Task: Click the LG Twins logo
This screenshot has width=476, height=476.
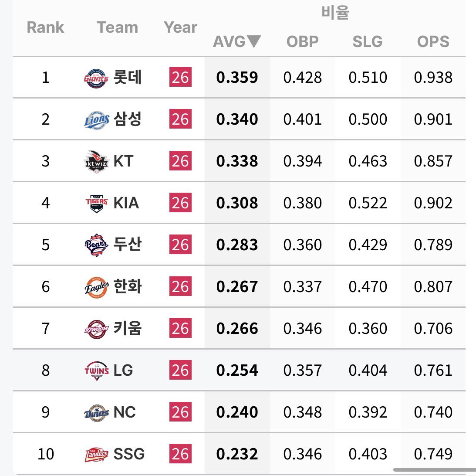Action: click(x=97, y=371)
